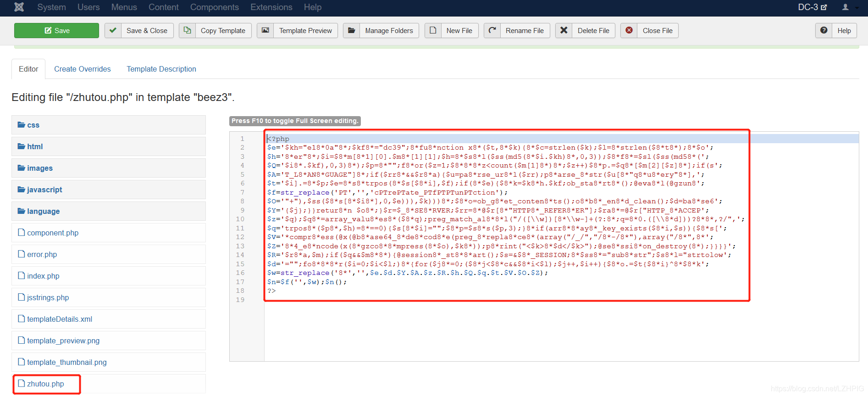Click the javascript folder icon
This screenshot has height=397, width=868.
(x=21, y=189)
